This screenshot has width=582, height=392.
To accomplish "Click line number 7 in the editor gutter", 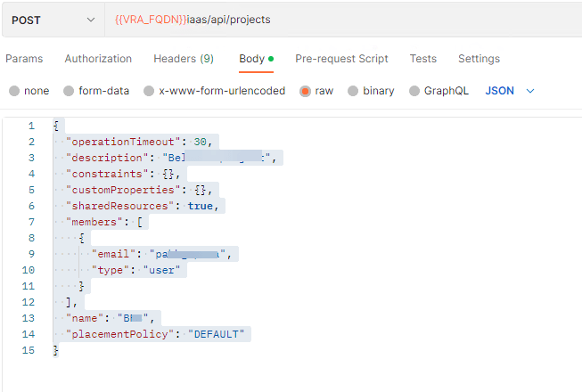I will [x=31, y=222].
